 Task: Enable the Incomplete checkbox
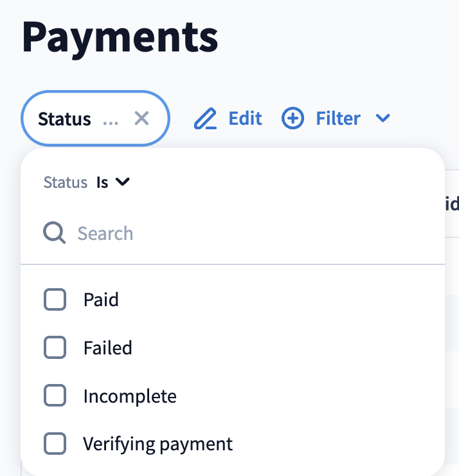pos(55,396)
